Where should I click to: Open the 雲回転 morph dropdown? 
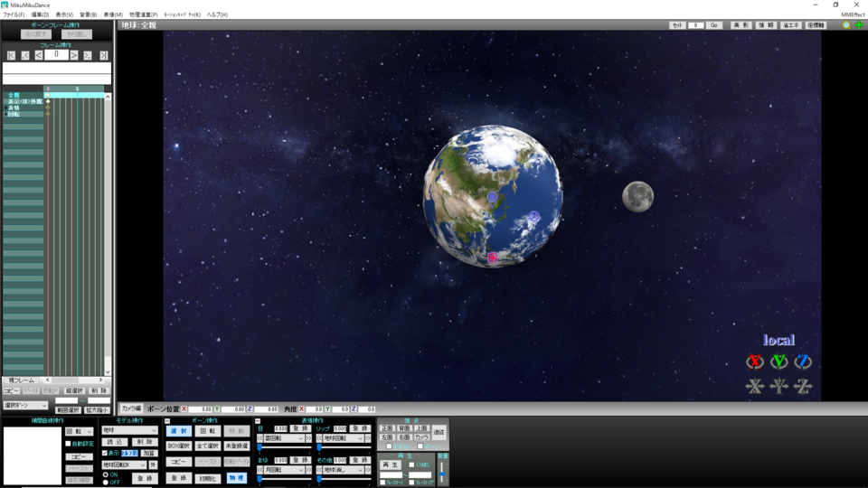(x=284, y=438)
